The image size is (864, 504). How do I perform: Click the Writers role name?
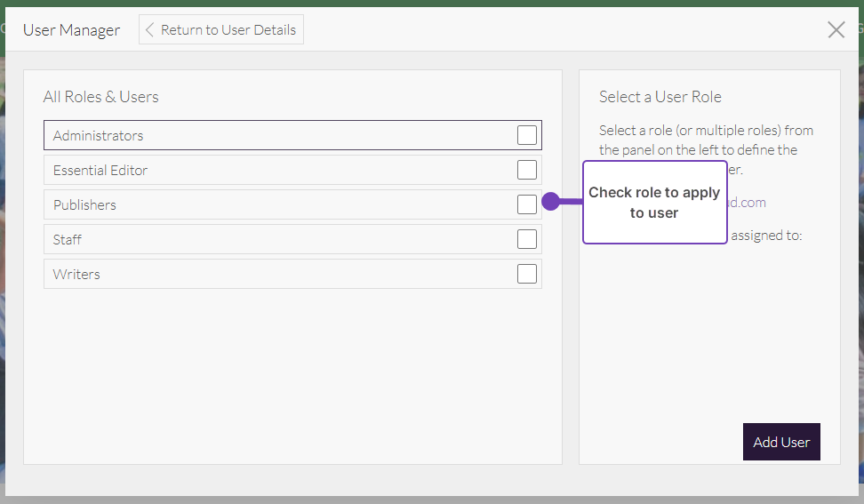pyautogui.click(x=76, y=275)
